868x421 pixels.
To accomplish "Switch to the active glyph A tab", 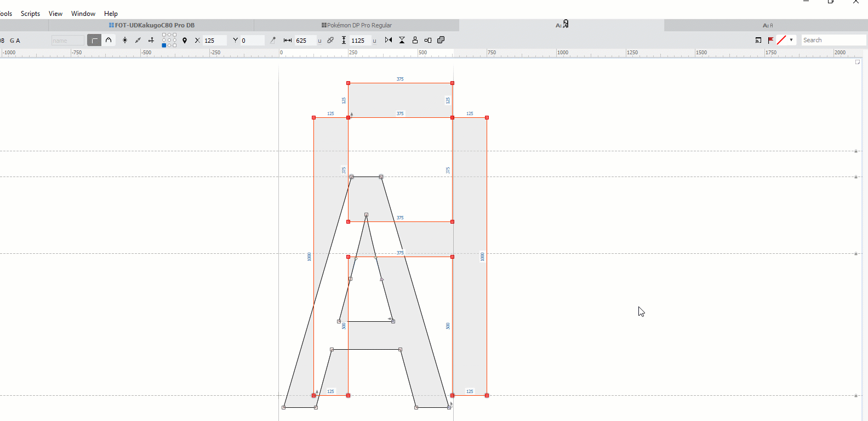I will [562, 25].
